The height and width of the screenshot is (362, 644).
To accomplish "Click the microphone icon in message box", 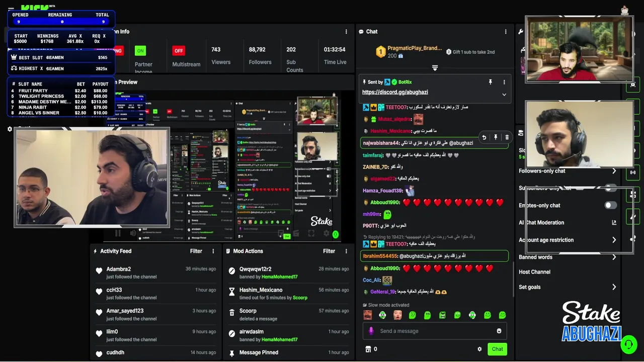I will pyautogui.click(x=371, y=331).
